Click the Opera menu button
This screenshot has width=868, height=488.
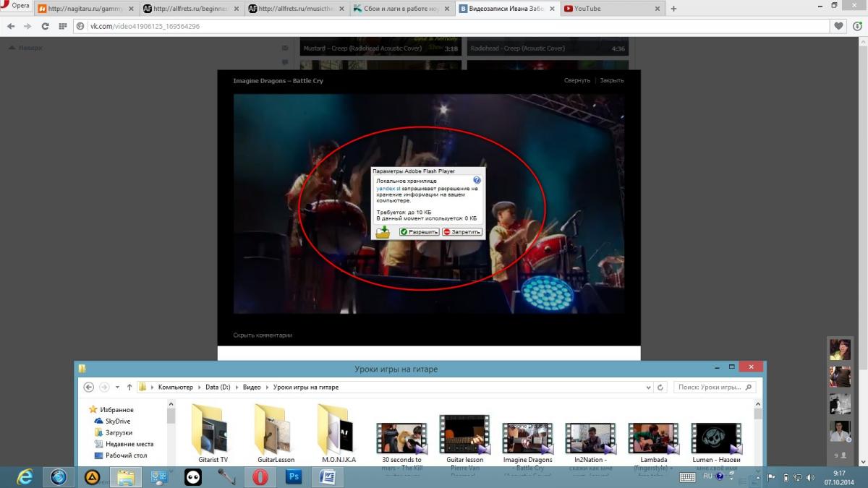(x=16, y=7)
